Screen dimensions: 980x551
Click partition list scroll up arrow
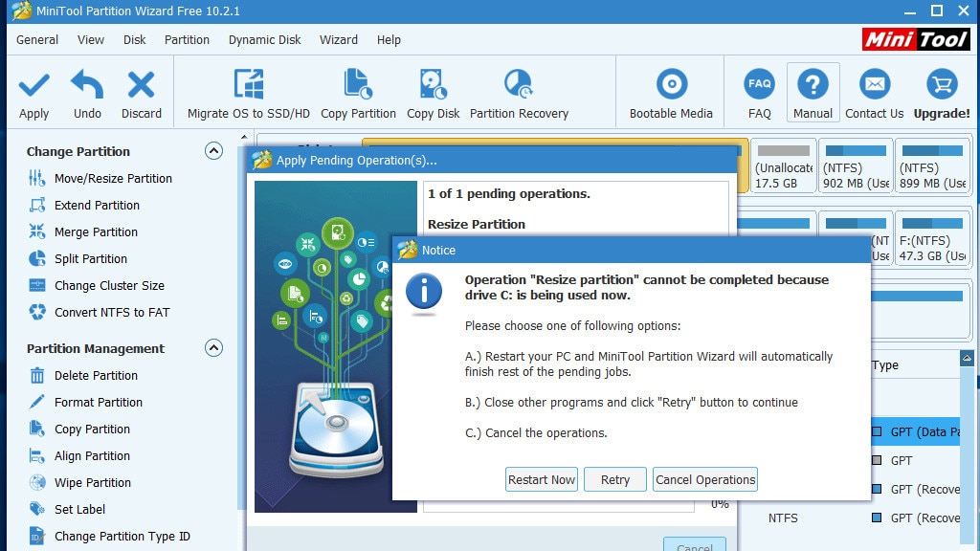click(967, 358)
